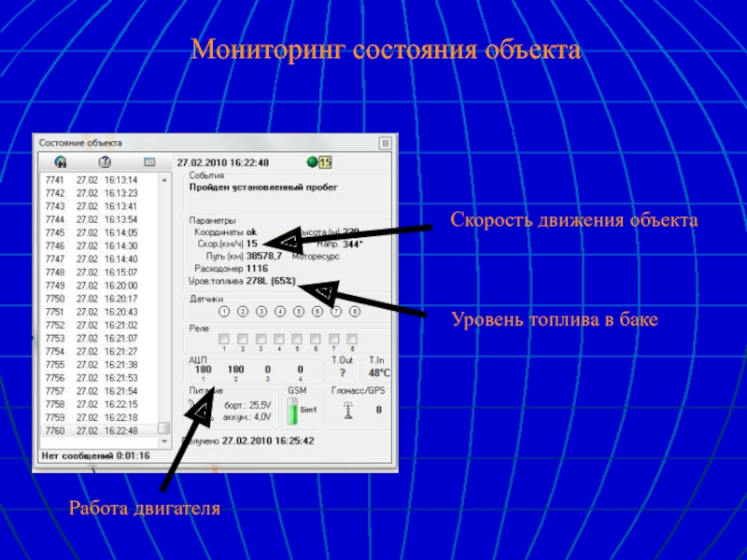This screenshot has width=747, height=560.
Task: Select message row 7758 at 16:22:15
Action: pos(99,404)
